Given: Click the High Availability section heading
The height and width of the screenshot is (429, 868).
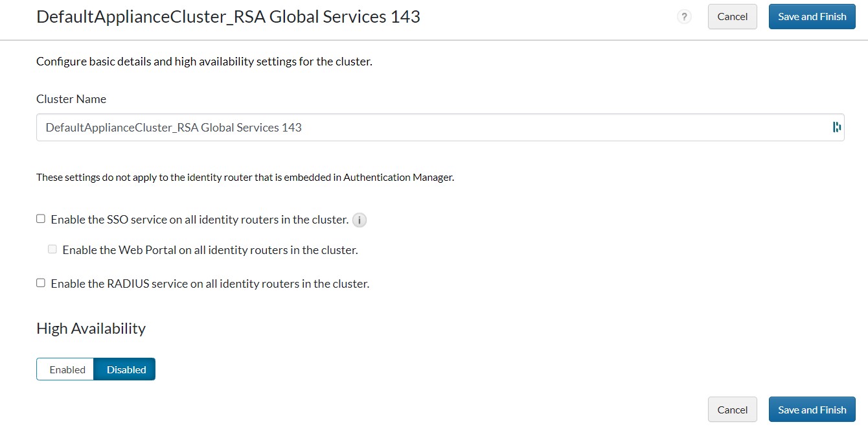Looking at the screenshot, I should click(x=91, y=329).
